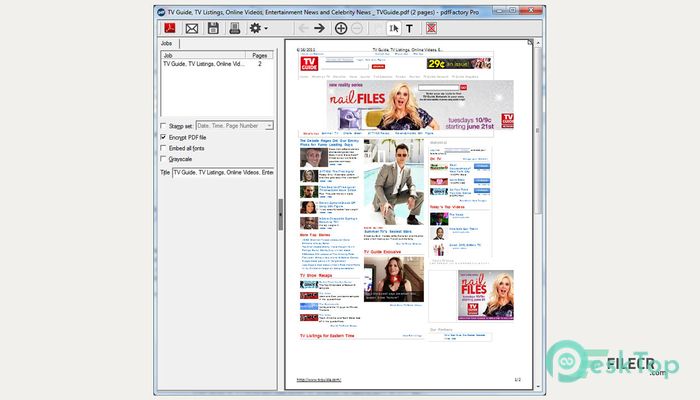Image resolution: width=700 pixels, height=400 pixels.
Task: Click the scrollbar up arrow
Action: pos(538,43)
